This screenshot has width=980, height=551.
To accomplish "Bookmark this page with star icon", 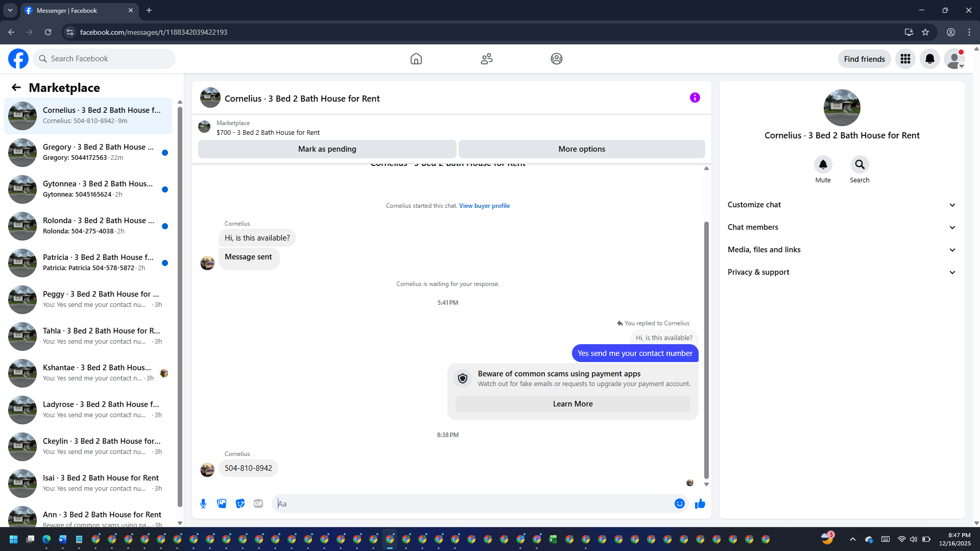I will (x=925, y=32).
